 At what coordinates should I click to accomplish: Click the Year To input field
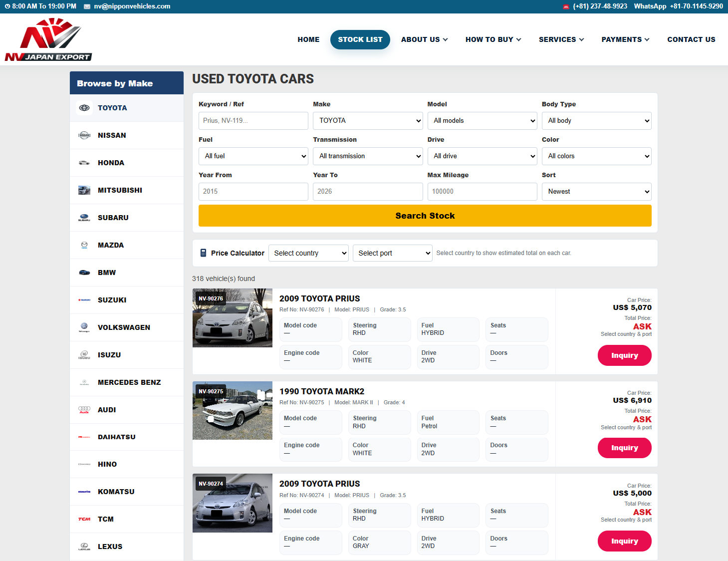tap(368, 192)
